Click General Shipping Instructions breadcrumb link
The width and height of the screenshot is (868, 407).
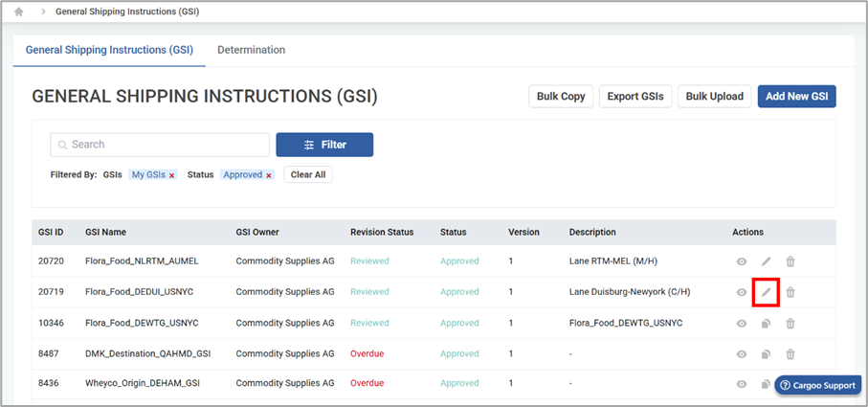(127, 11)
